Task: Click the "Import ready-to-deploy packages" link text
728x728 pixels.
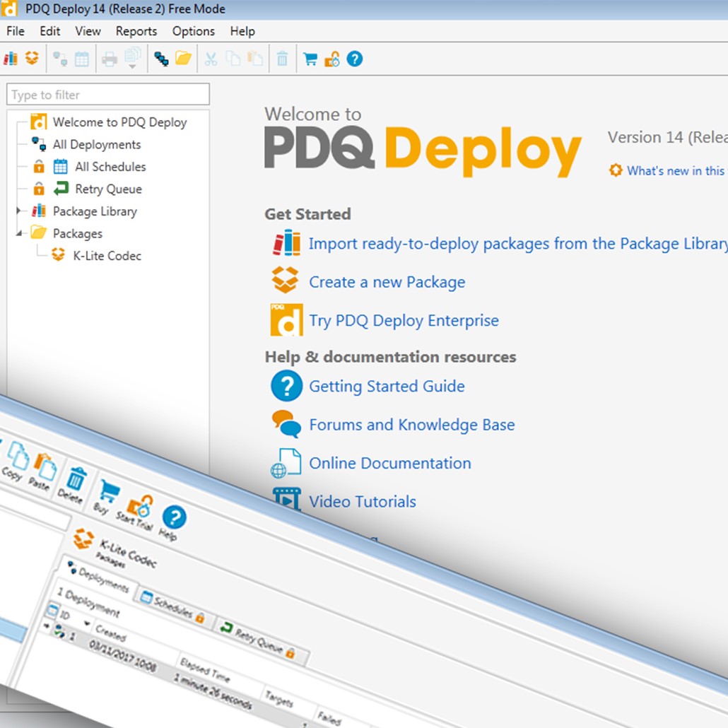Action: pos(517,243)
